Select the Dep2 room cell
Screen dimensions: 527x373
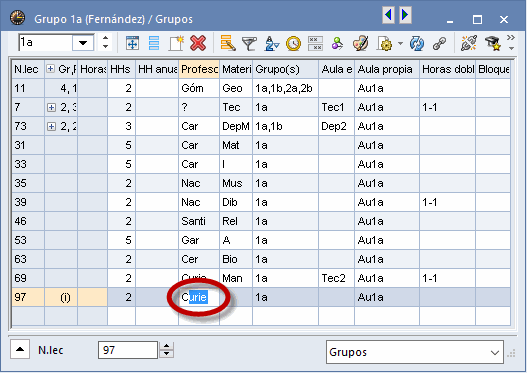coord(337,126)
